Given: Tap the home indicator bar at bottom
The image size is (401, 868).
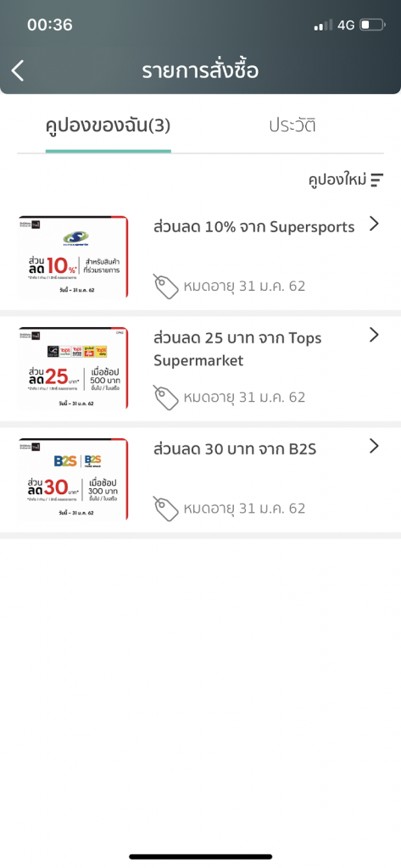Looking at the screenshot, I should pos(200,856).
